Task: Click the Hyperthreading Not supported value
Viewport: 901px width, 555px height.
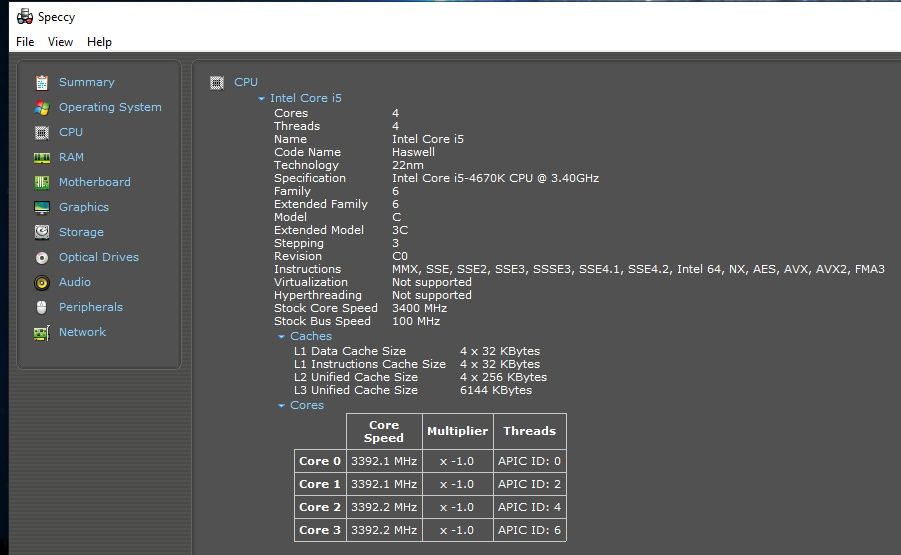Action: [432, 295]
